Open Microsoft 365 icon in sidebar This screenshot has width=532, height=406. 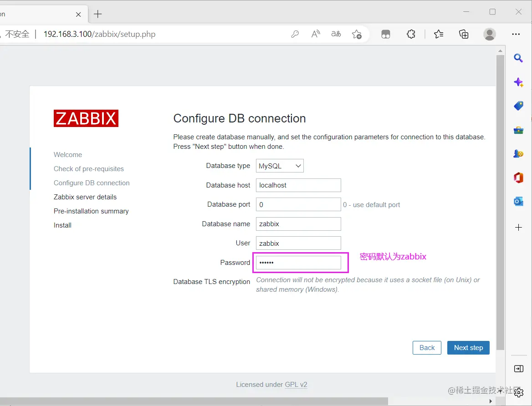[x=518, y=178]
